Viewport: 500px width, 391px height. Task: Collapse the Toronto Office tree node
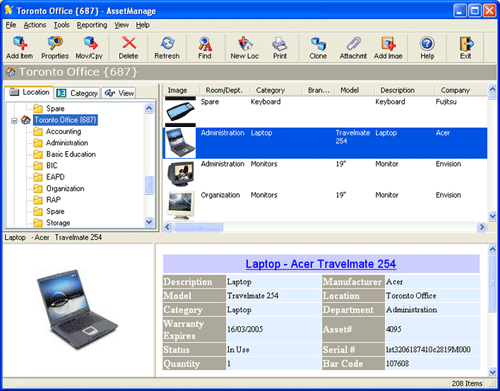pyautogui.click(x=14, y=121)
